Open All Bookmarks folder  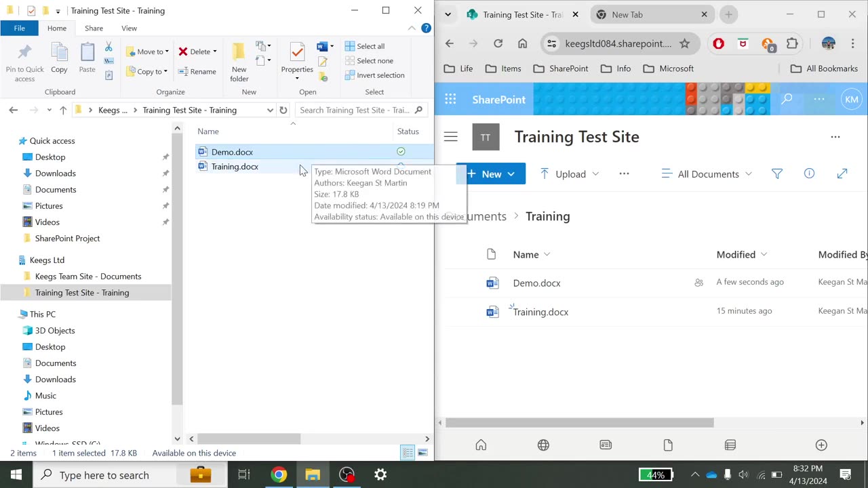(x=824, y=68)
